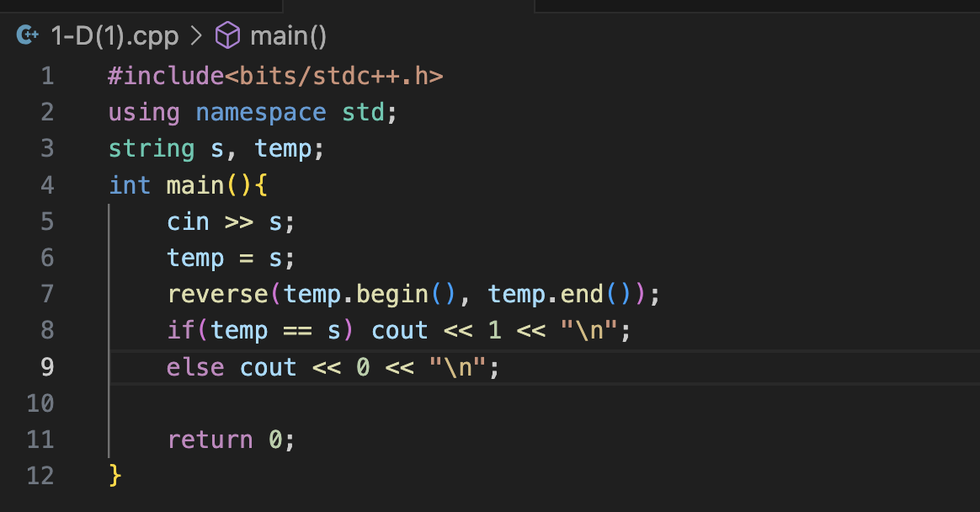Screen dimensions: 980x512
Task: Click the 'if' keyword on line 8
Action: tap(181, 330)
